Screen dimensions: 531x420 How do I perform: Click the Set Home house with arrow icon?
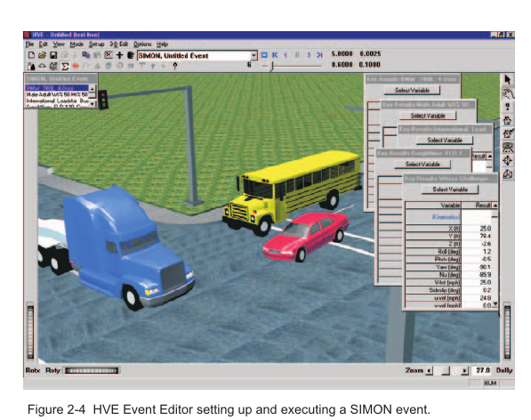point(508,133)
